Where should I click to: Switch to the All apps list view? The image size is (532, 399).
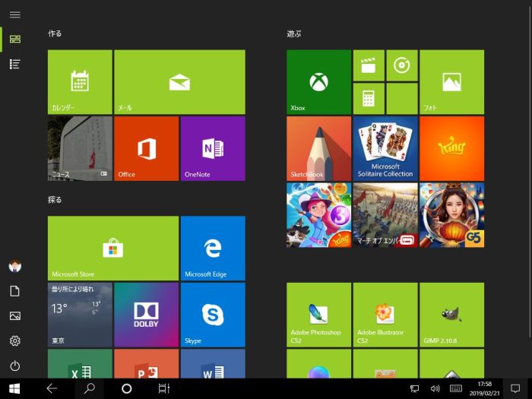(x=14, y=64)
